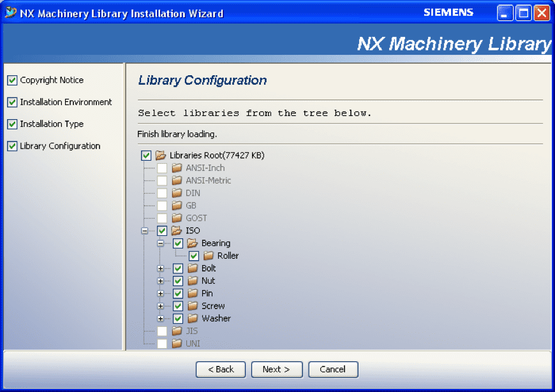
Task: Go to the Copyright Notice step
Action: [x=46, y=80]
